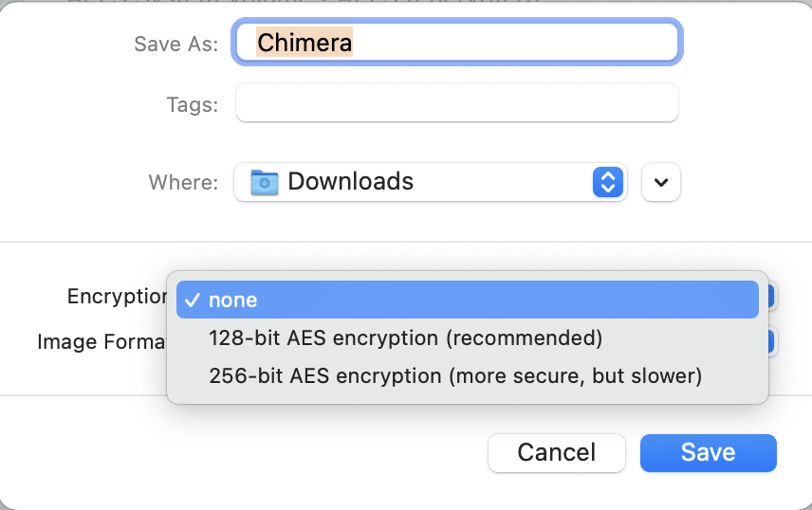Click the blue up-down arrows beside Downloads
Screen dimensions: 812x510
606,182
